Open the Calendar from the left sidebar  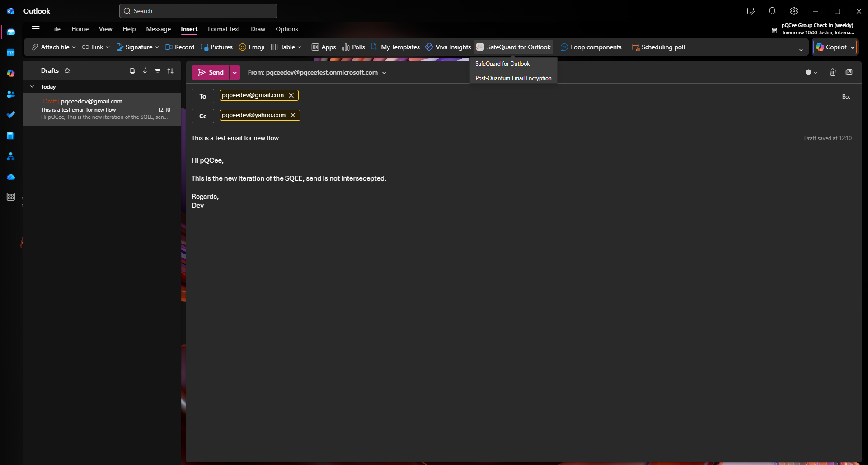click(11, 52)
